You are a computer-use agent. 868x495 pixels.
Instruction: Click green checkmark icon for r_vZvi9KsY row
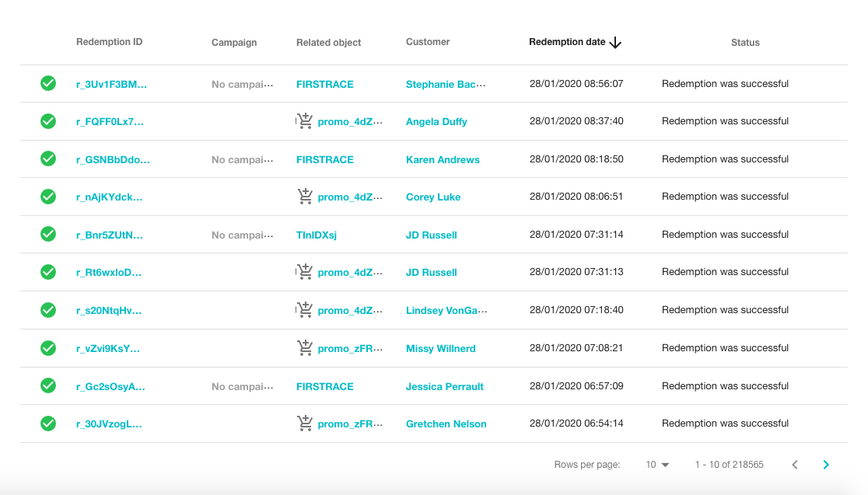click(x=48, y=348)
